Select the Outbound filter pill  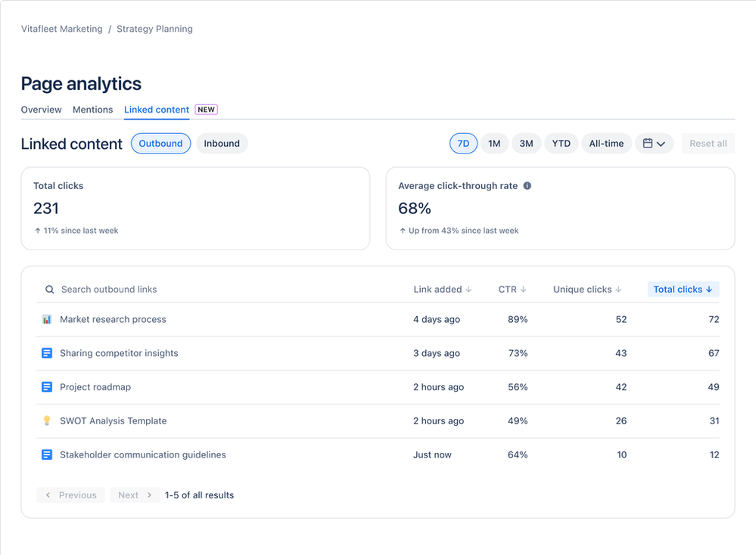[x=160, y=144]
